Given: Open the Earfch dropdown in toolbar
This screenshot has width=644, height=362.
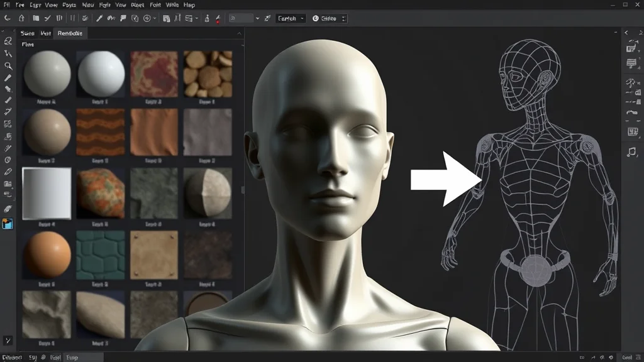Looking at the screenshot, I should pyautogui.click(x=291, y=18).
